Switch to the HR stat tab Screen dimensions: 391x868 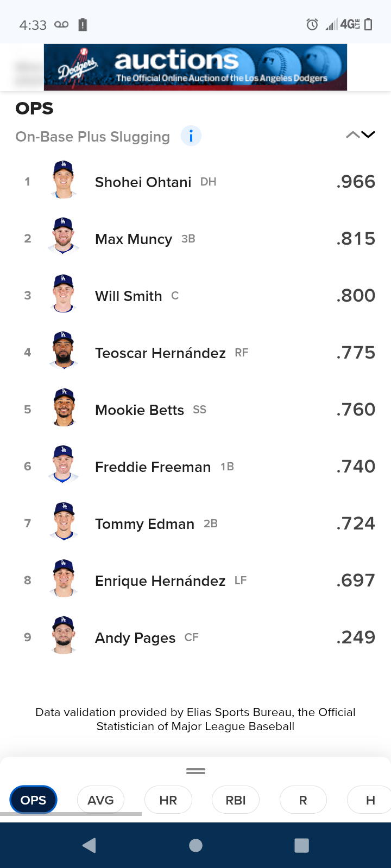click(x=168, y=800)
